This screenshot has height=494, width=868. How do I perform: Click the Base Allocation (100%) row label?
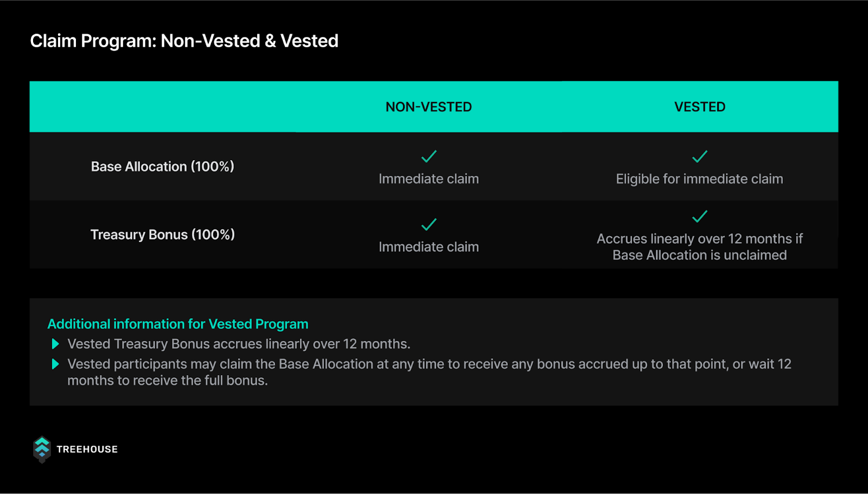pos(163,167)
